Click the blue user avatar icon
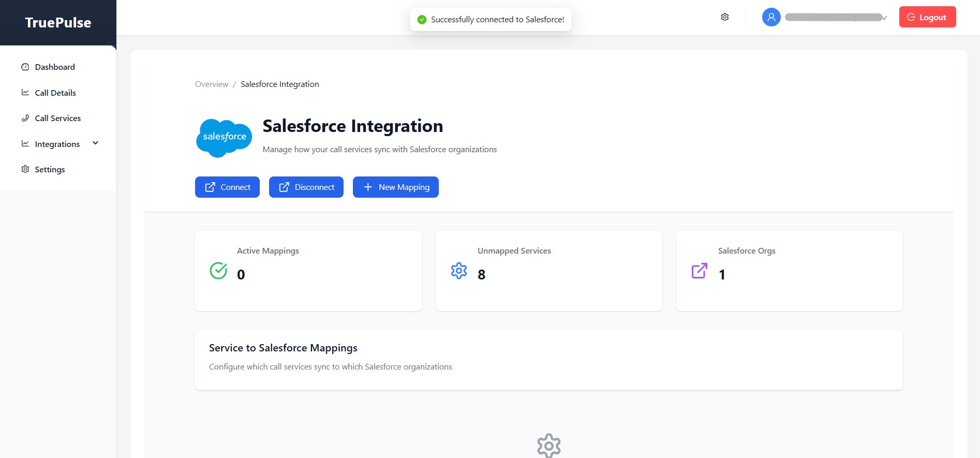980x458 pixels. pos(771,17)
